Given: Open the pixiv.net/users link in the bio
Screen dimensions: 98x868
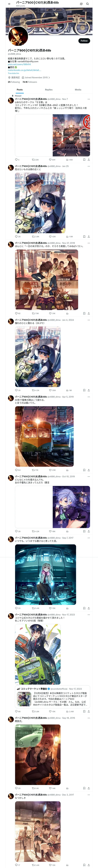Looking at the screenshot, I should point(15,64).
